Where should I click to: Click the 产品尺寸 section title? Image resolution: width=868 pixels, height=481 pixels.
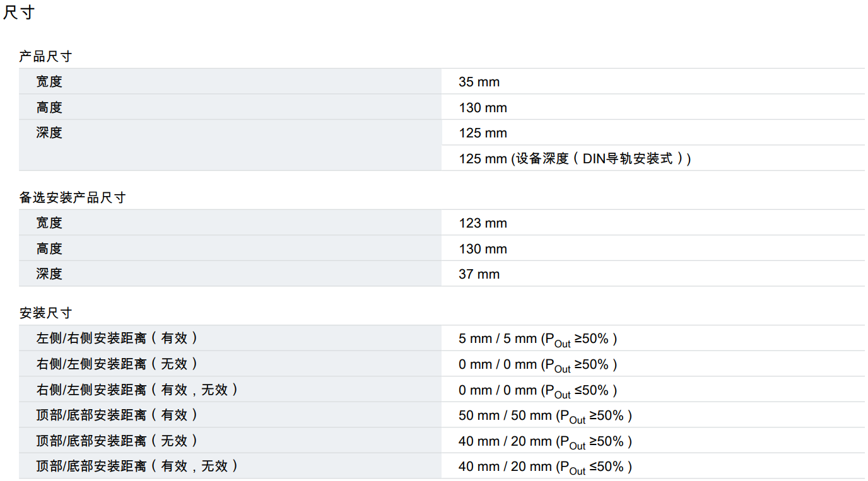pyautogui.click(x=45, y=57)
